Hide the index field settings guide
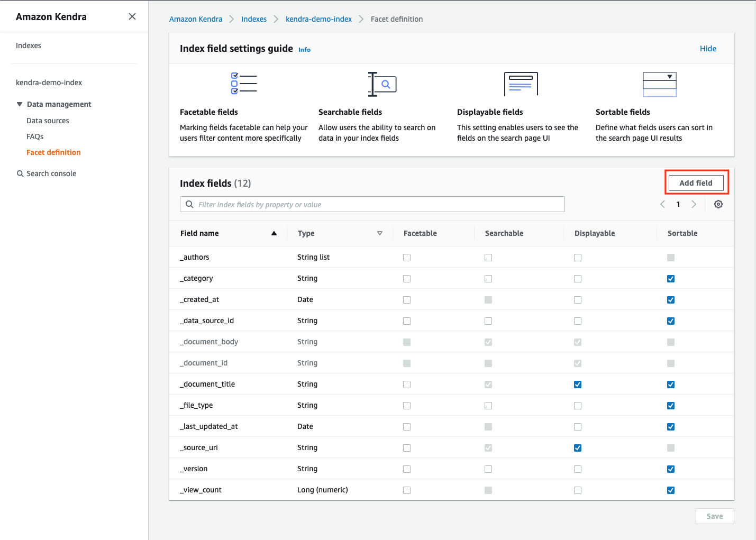The image size is (756, 540). pos(708,49)
